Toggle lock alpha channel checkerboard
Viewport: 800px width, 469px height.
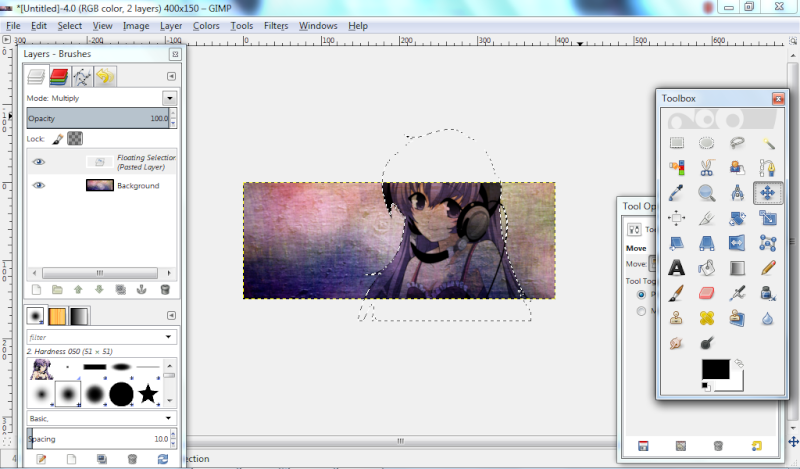(75, 138)
